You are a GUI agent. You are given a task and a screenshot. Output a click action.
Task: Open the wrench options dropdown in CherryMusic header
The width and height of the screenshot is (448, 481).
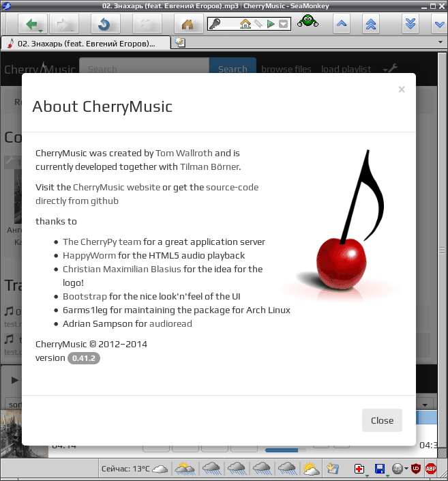pos(391,68)
